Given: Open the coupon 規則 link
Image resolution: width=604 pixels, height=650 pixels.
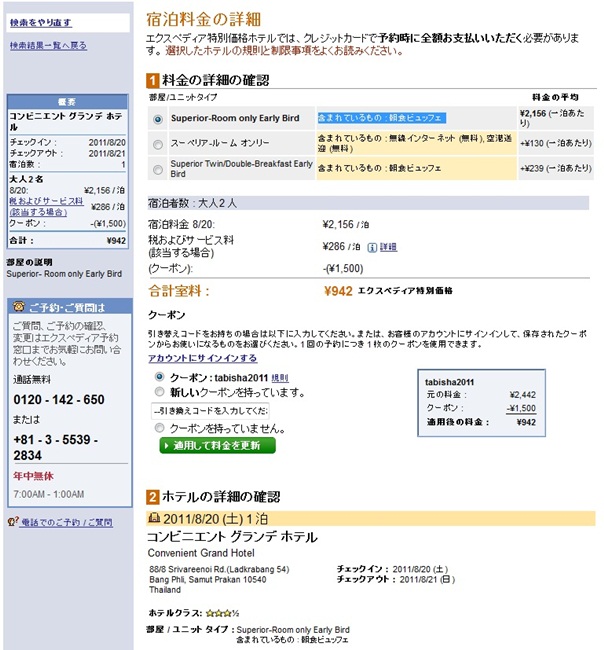Looking at the screenshot, I should 280,378.
